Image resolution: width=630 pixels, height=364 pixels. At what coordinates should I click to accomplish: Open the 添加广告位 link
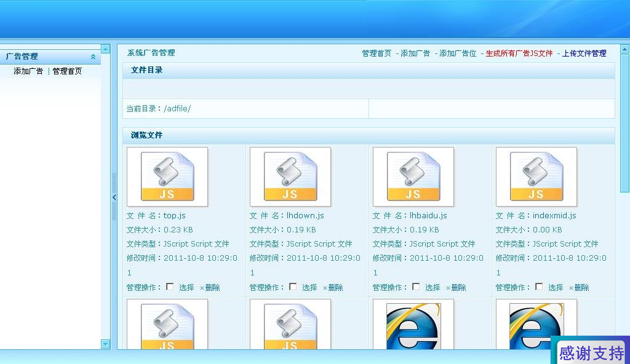click(458, 53)
